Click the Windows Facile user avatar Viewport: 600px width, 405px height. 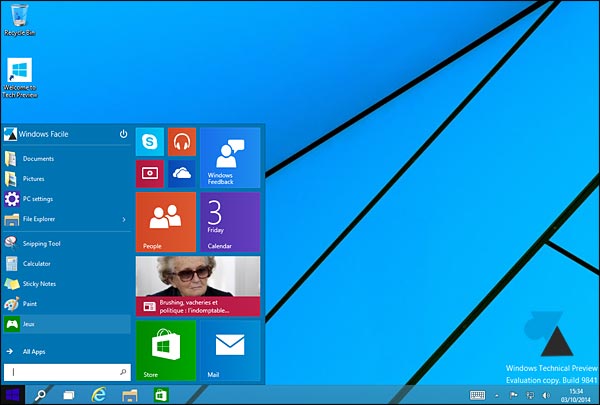pyautogui.click(x=10, y=134)
